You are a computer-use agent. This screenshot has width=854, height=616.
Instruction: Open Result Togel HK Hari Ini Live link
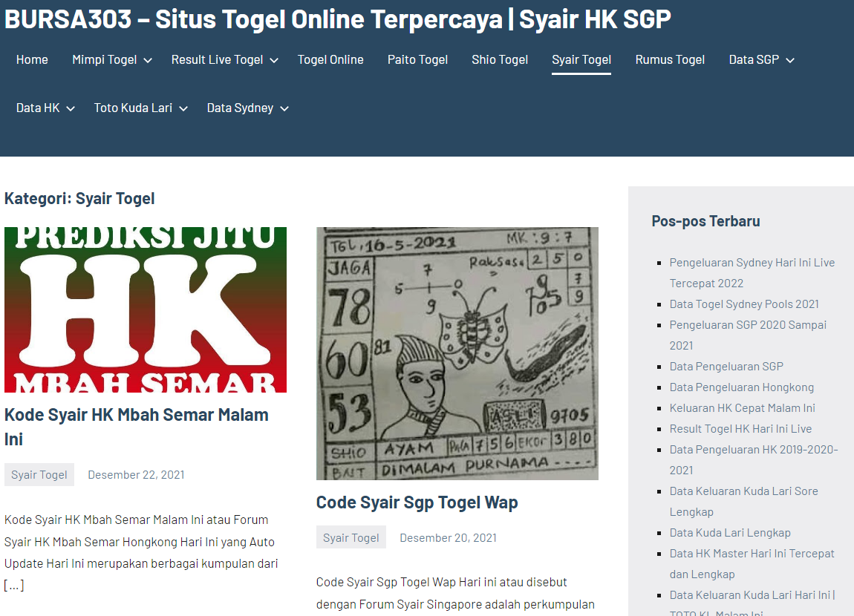(740, 428)
